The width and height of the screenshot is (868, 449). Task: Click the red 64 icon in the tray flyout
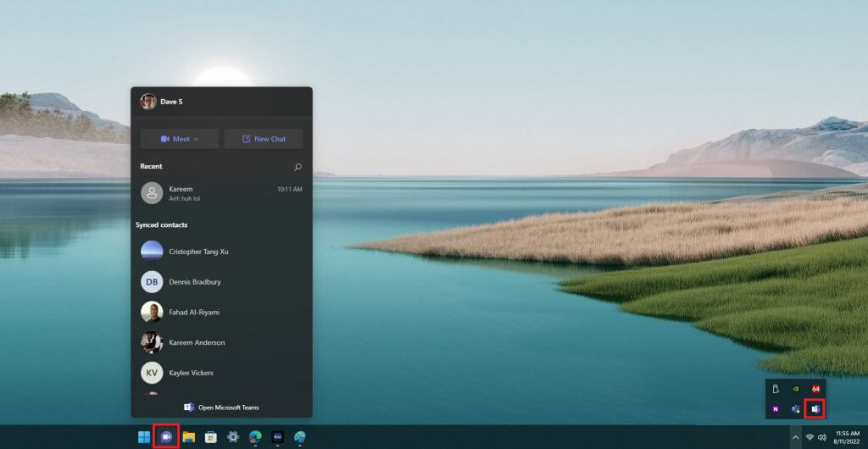click(x=815, y=389)
